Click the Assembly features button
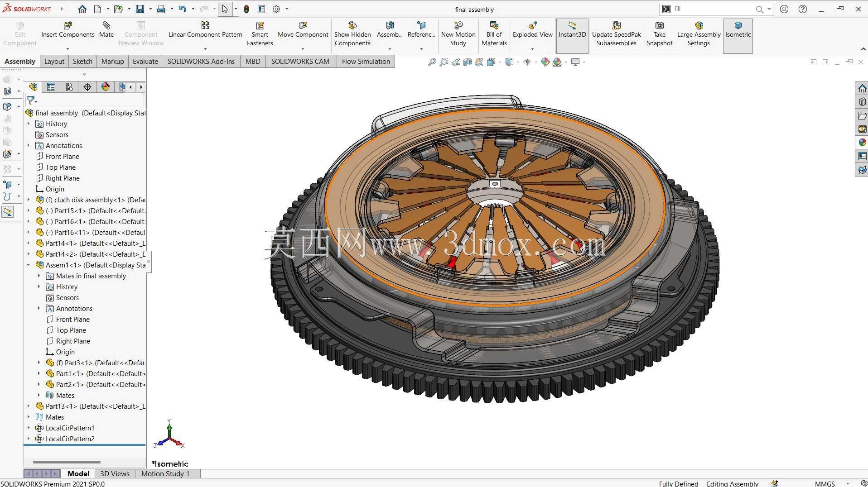This screenshot has width=868, height=487. pos(390,30)
